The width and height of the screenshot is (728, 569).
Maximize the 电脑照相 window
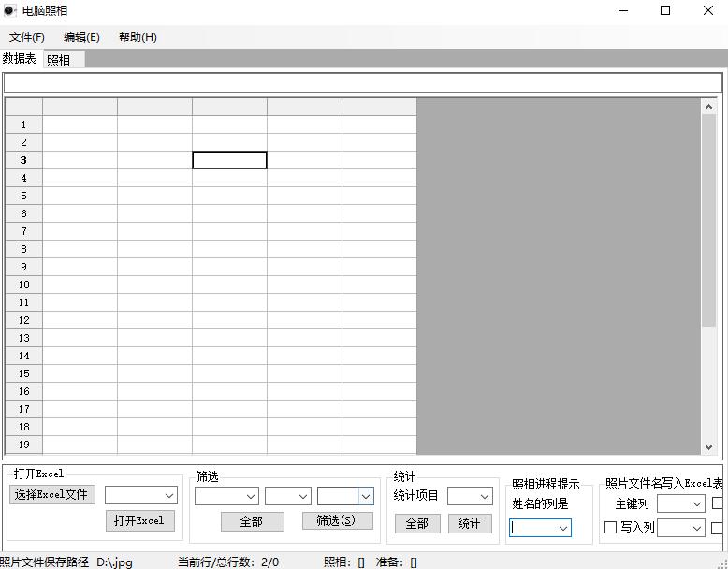[x=665, y=10]
